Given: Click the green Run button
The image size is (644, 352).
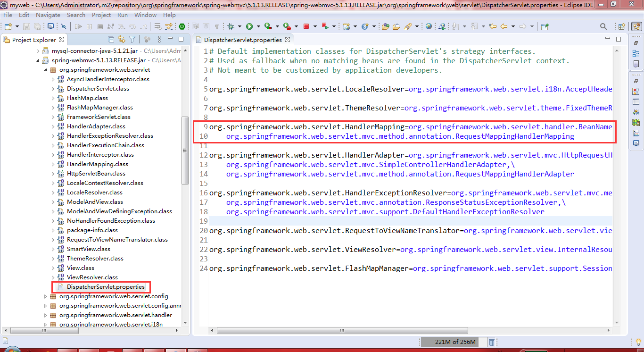Looking at the screenshot, I should 249,26.
